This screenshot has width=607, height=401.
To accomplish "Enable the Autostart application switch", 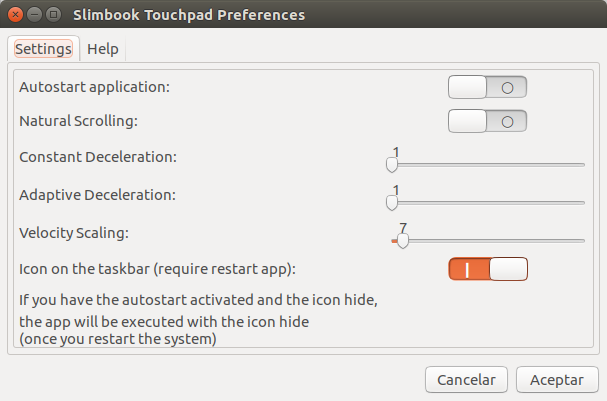I will pyautogui.click(x=487, y=87).
